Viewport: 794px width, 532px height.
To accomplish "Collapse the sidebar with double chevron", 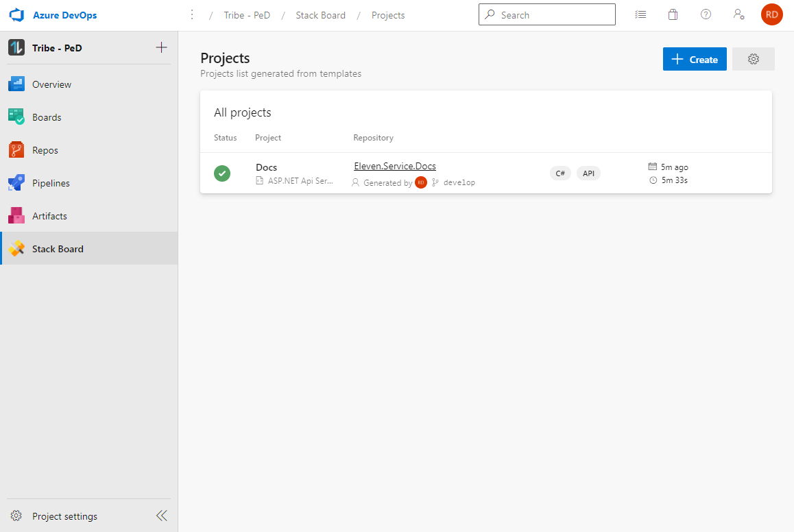I will [162, 516].
